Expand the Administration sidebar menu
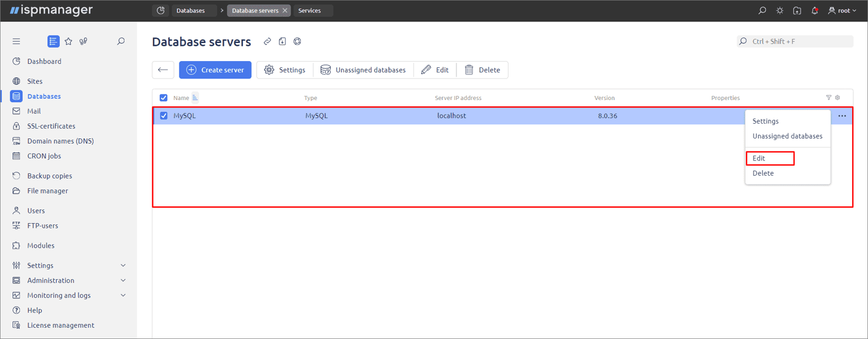This screenshot has width=868, height=339. pyautogui.click(x=52, y=280)
